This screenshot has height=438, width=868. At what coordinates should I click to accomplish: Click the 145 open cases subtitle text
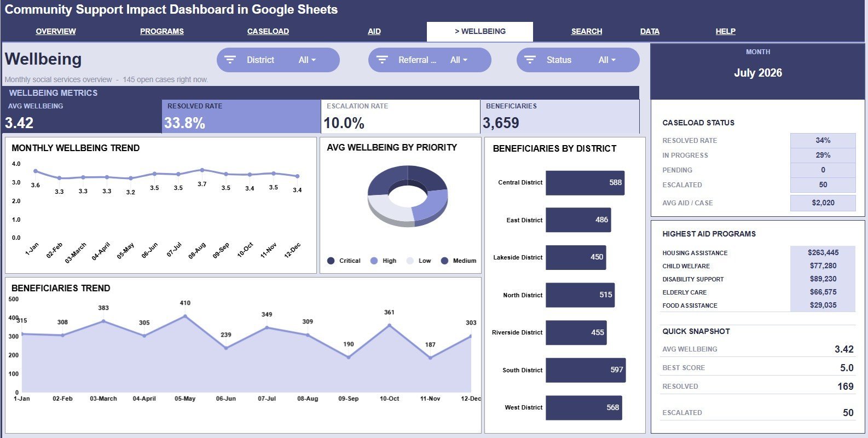click(165, 79)
